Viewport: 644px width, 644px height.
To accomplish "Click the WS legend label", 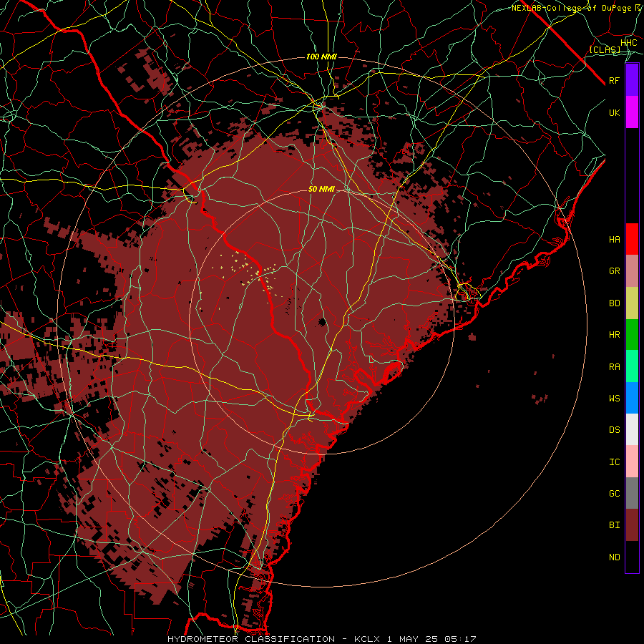I will [614, 398].
